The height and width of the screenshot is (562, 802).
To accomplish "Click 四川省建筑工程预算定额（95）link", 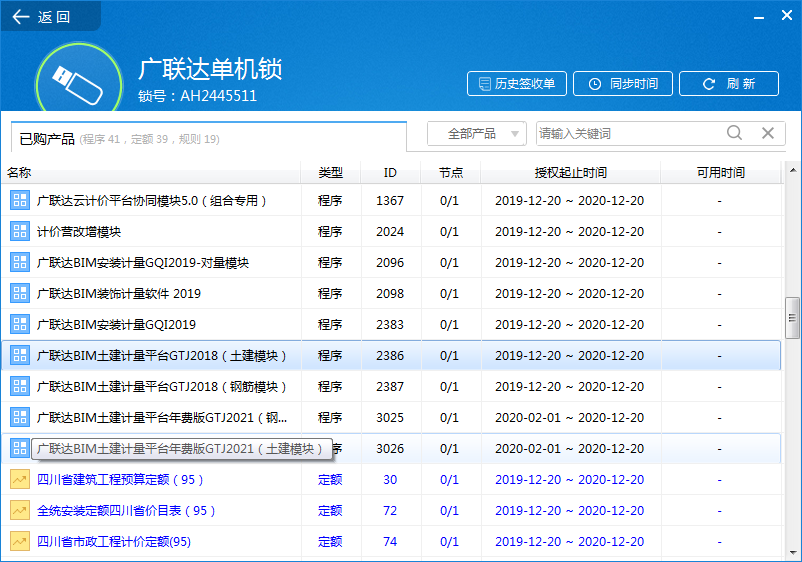I will click(x=120, y=480).
